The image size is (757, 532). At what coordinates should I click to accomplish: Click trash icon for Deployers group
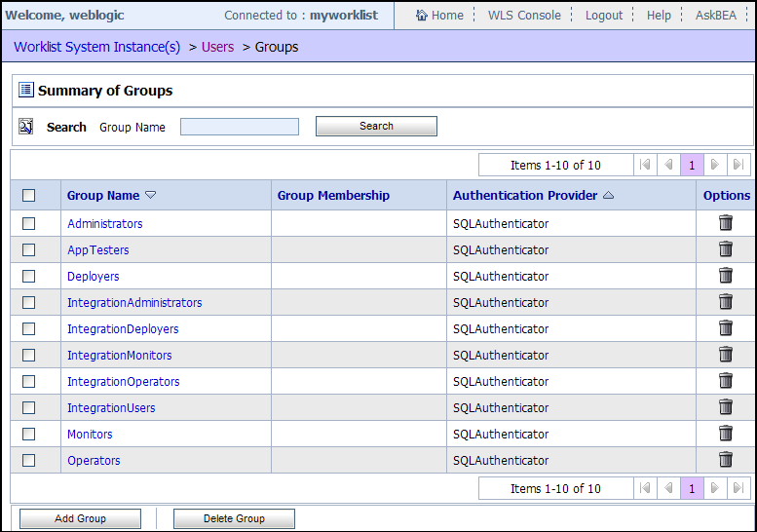point(726,276)
